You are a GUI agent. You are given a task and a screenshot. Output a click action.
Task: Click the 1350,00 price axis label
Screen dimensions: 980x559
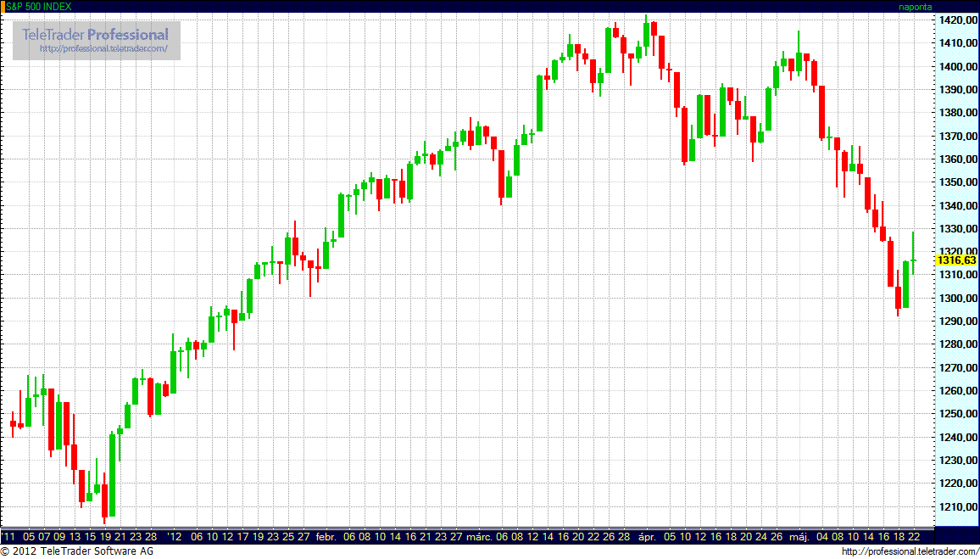(958, 182)
